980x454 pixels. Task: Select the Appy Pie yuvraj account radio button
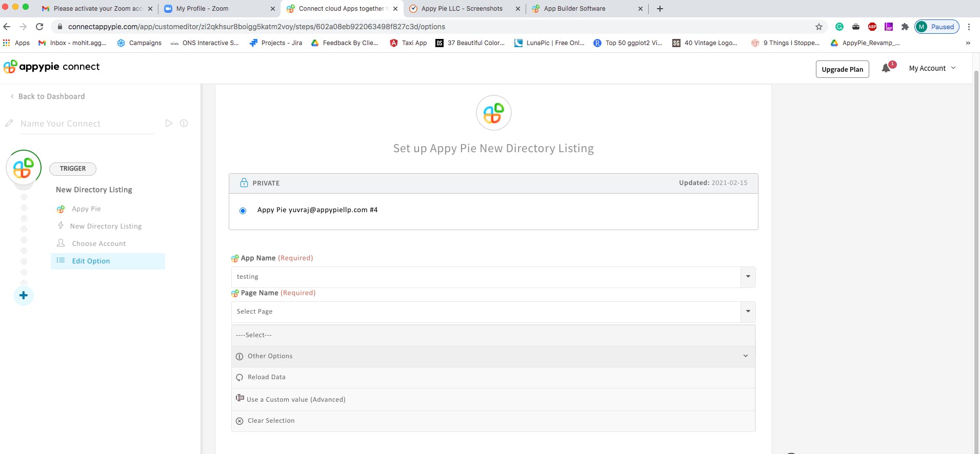click(x=243, y=211)
